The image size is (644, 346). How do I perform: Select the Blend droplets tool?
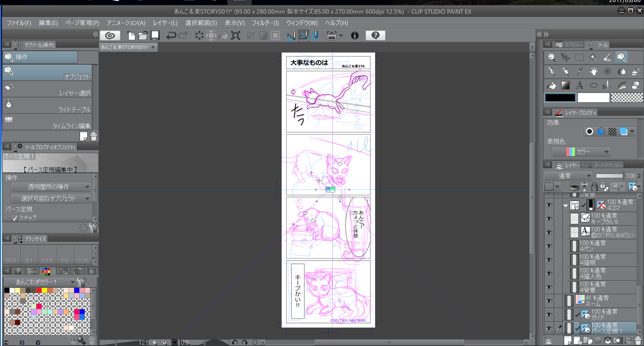(x=621, y=71)
